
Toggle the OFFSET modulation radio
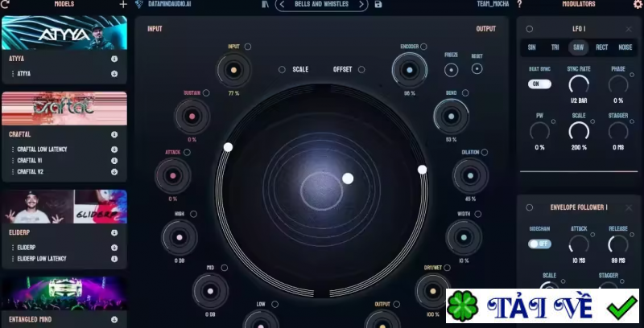[361, 70]
